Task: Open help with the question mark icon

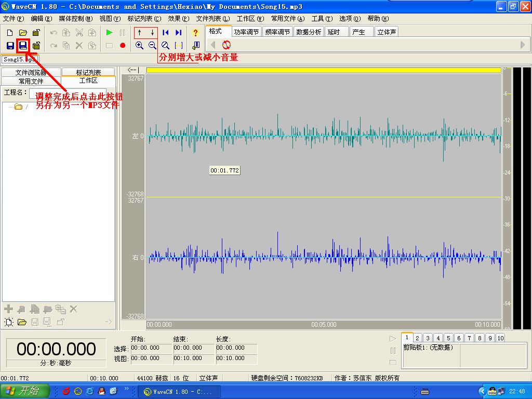Action: point(195,33)
